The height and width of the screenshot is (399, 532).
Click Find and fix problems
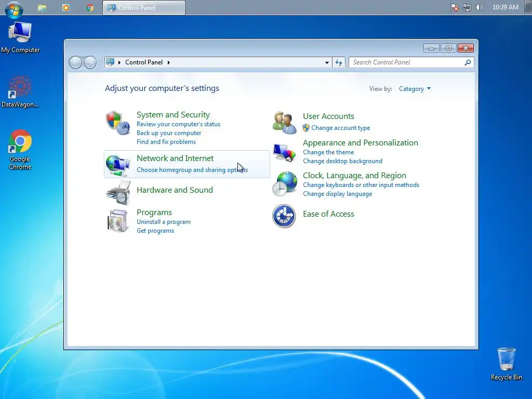pos(166,142)
